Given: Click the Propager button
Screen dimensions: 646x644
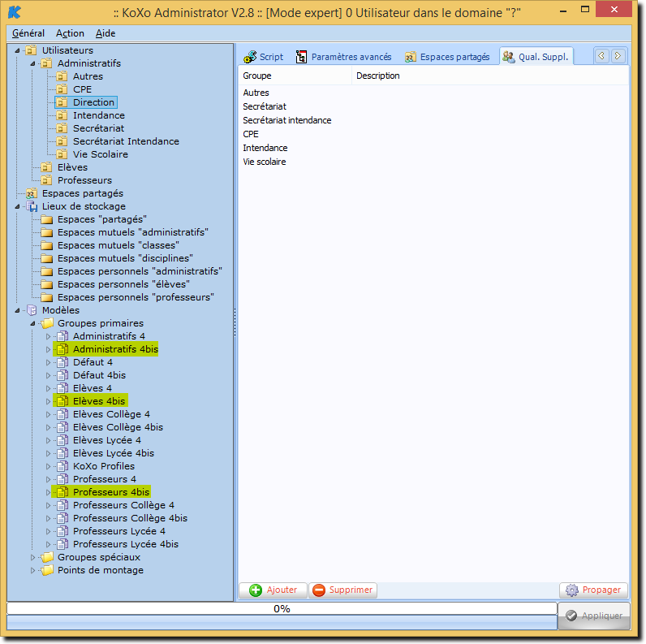Looking at the screenshot, I should (x=594, y=590).
